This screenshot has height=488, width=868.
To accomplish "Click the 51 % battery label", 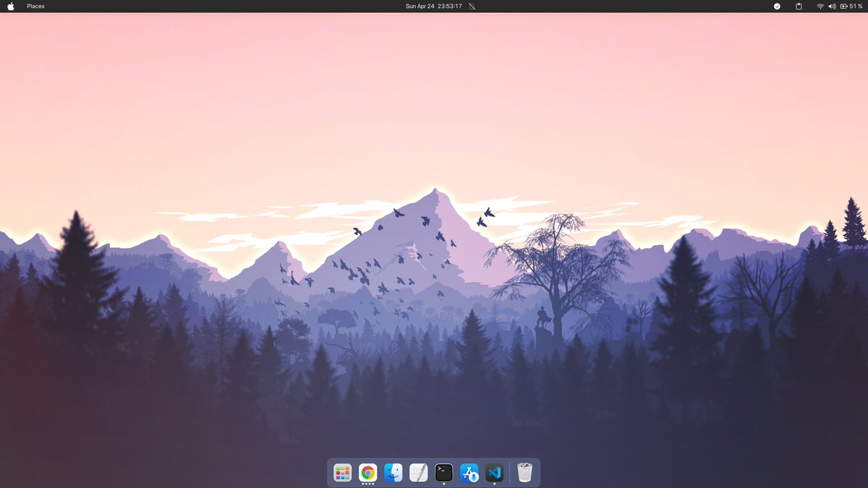I will pos(856,6).
